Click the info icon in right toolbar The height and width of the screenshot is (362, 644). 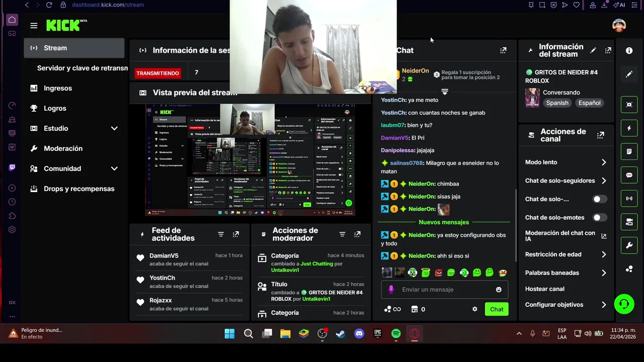[x=629, y=51]
